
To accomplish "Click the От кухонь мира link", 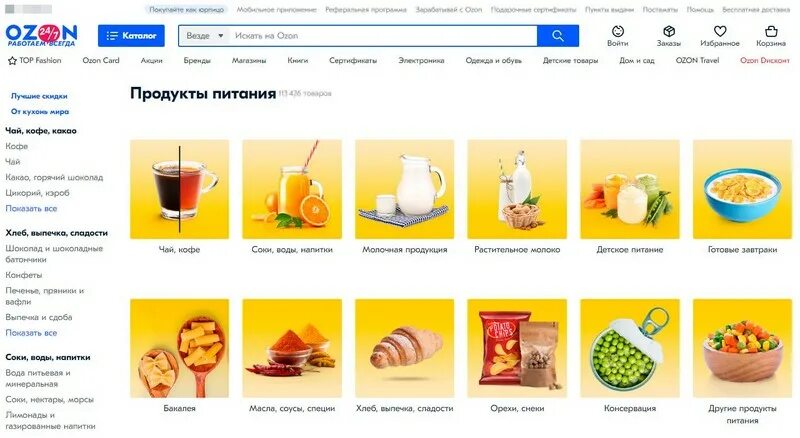I will [x=40, y=111].
